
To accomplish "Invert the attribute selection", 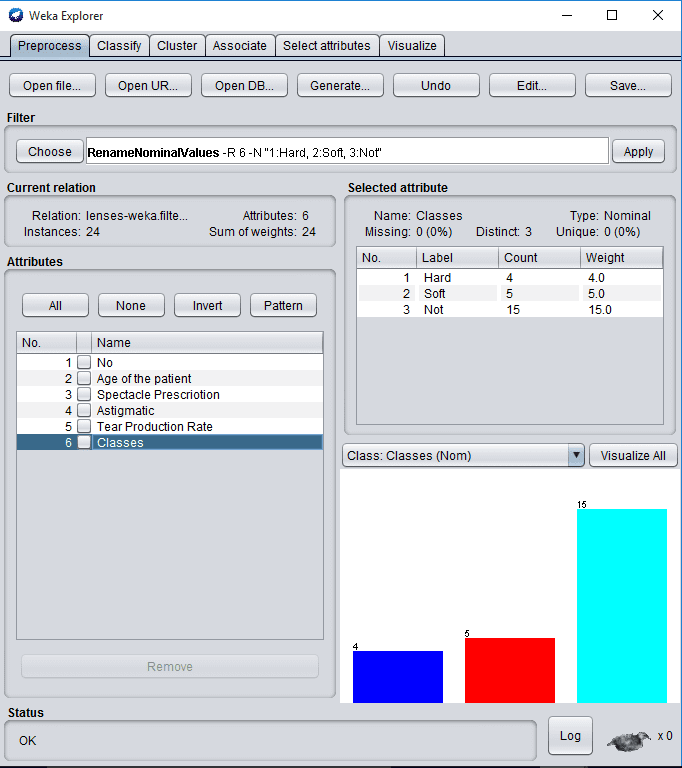I will 207,306.
